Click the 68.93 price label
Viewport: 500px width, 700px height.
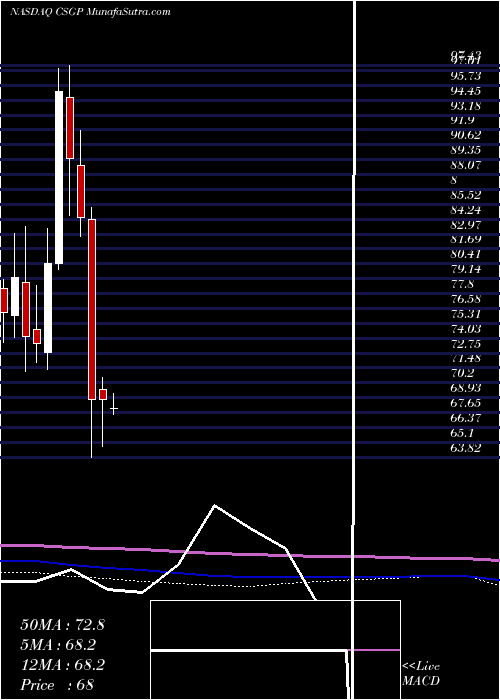tap(466, 388)
